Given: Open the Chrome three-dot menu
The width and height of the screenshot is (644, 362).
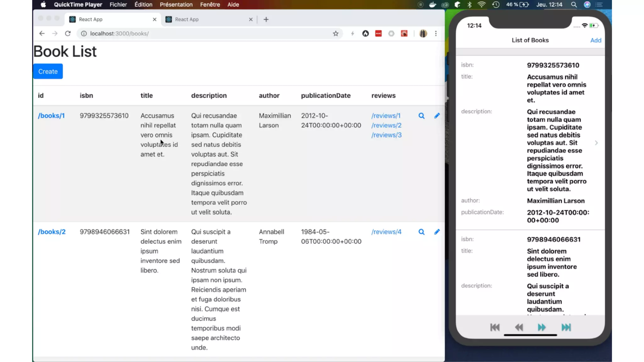Looking at the screenshot, I should click(x=436, y=34).
